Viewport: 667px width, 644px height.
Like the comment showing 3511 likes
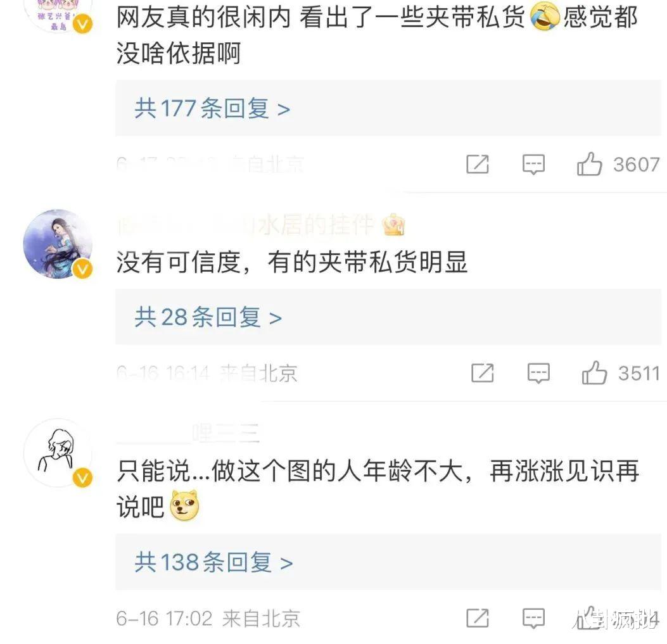click(594, 374)
